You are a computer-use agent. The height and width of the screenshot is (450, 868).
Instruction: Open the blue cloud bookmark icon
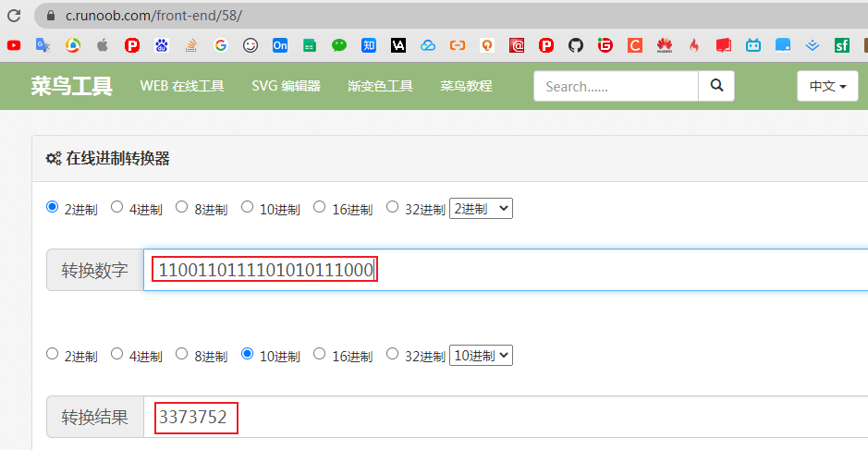428,45
